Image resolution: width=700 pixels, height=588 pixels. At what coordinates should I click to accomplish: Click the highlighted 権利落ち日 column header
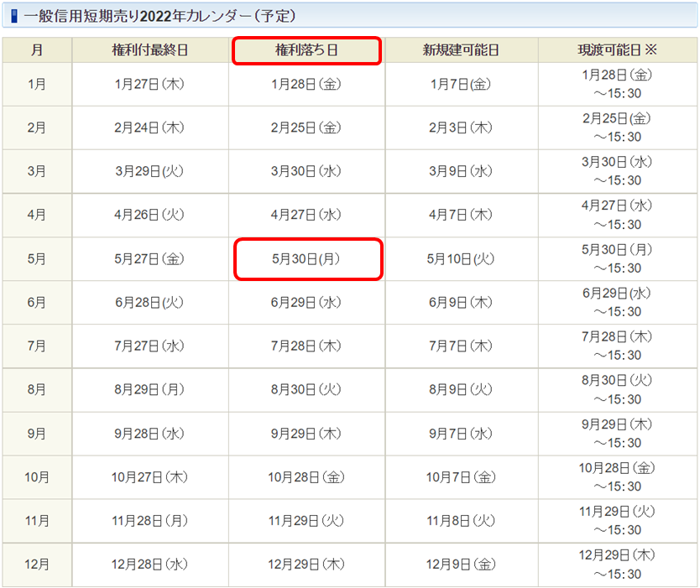pyautogui.click(x=306, y=50)
